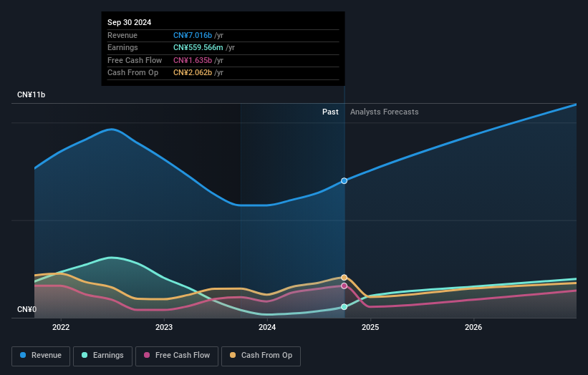Toggle the Cash From Op legend button
The height and width of the screenshot is (375, 588).
(x=261, y=356)
